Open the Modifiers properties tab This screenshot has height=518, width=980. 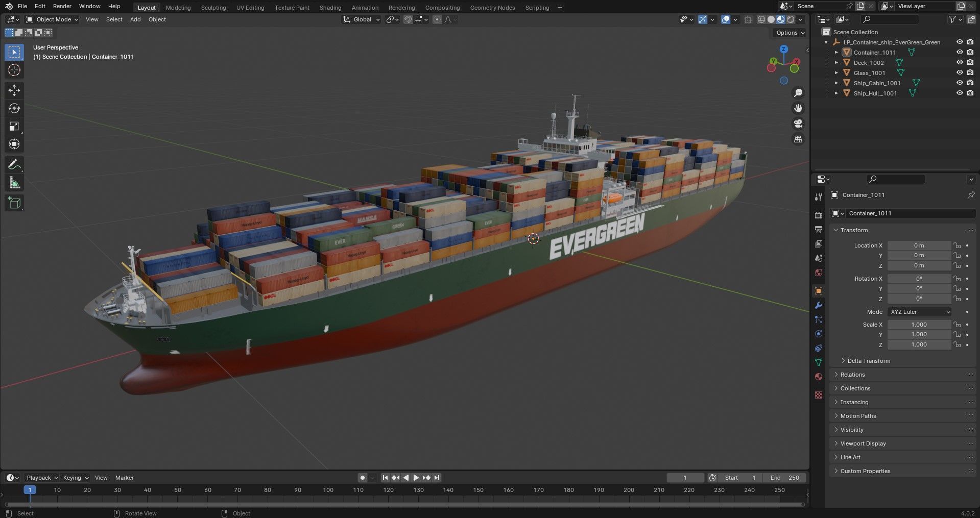[819, 305]
